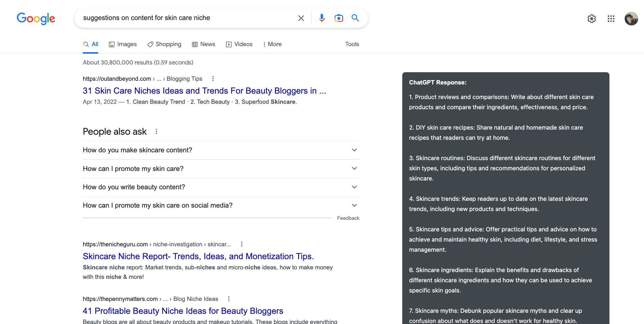Open the Videos results tab
The width and height of the screenshot is (644, 324).
point(239,44)
